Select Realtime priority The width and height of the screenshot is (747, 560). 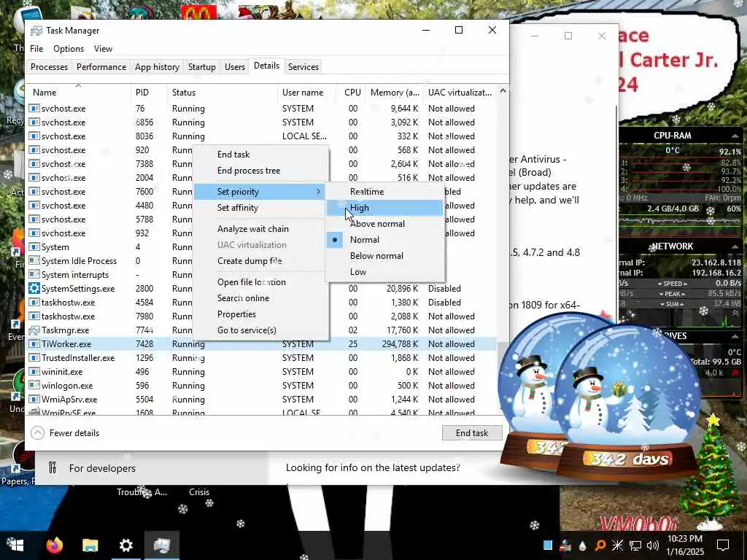click(385, 192)
